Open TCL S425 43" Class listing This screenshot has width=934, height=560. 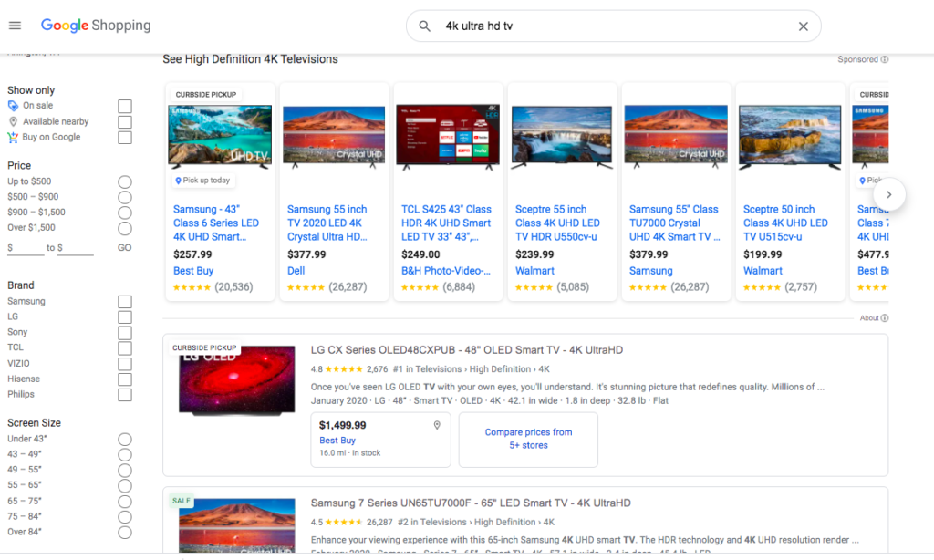446,223
